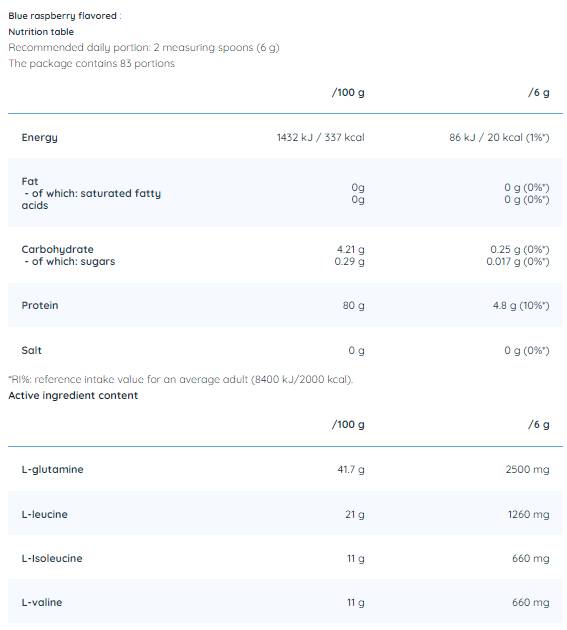567x630 pixels.
Task: Click the recommended daily portion line
Action: pyautogui.click(x=144, y=47)
